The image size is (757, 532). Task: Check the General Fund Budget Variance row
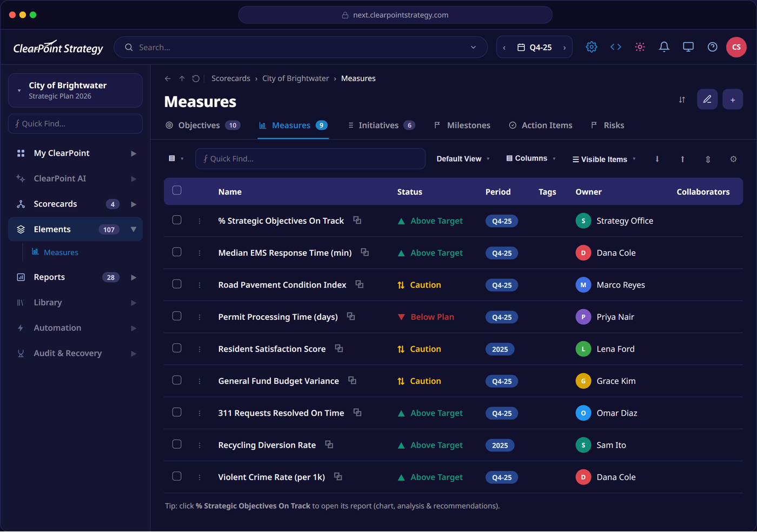[x=177, y=380]
